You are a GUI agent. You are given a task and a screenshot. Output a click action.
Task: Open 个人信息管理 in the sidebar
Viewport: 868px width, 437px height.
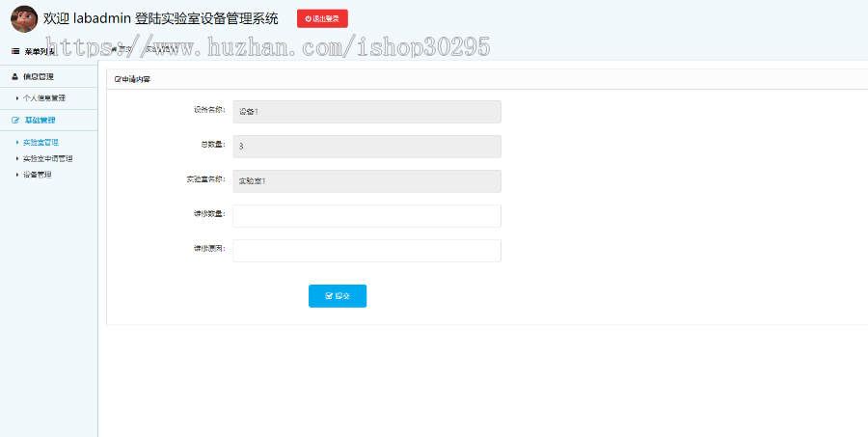pos(43,98)
